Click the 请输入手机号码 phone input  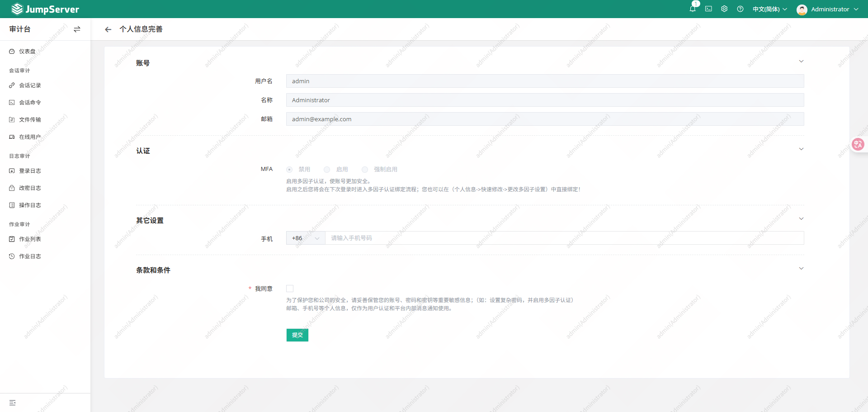(565, 238)
